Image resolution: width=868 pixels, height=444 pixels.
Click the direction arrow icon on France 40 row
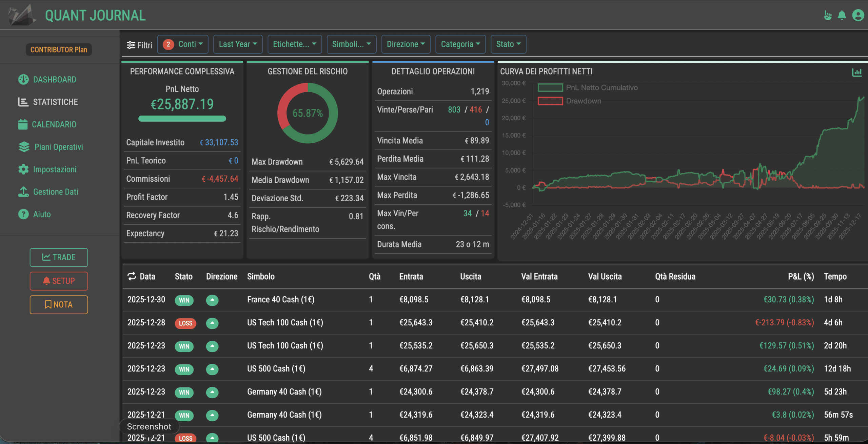coord(212,300)
